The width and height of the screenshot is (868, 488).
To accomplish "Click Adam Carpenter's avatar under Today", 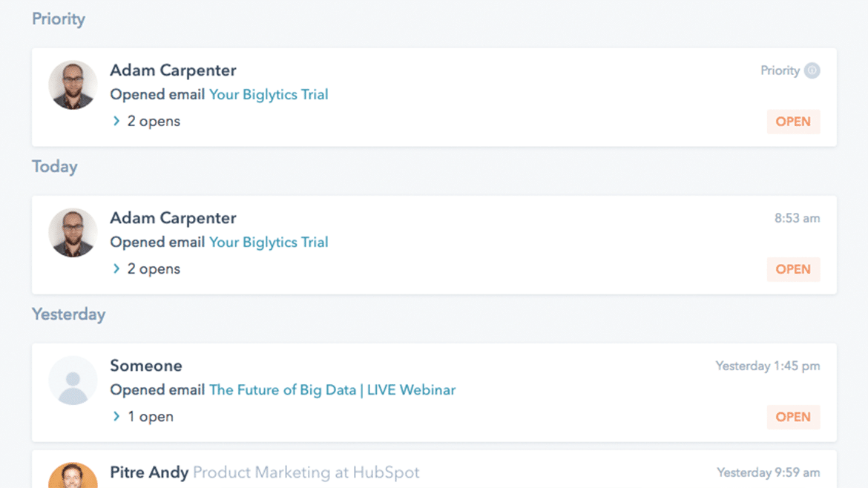I will coord(72,232).
